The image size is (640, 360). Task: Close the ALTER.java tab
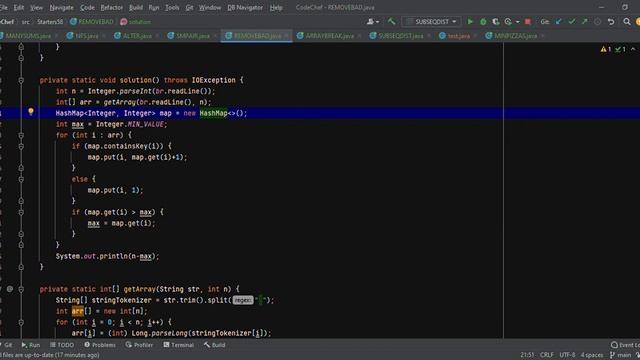point(157,36)
